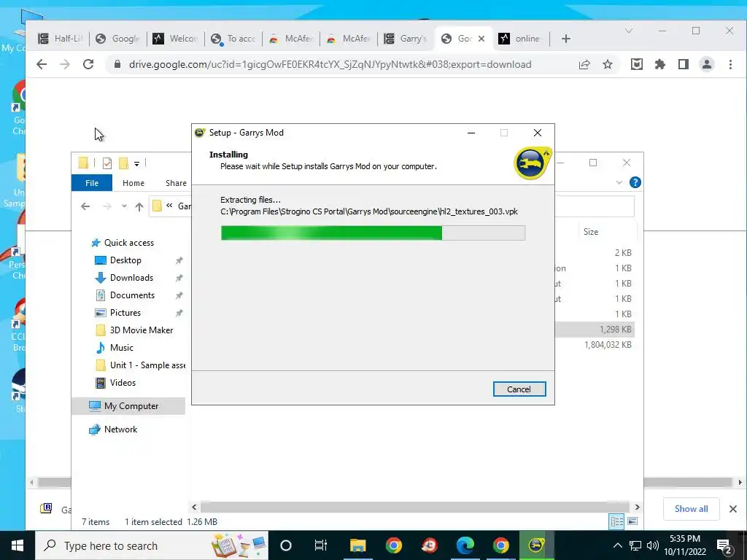Show all Chrome downloads
The image size is (747, 560).
click(691, 509)
